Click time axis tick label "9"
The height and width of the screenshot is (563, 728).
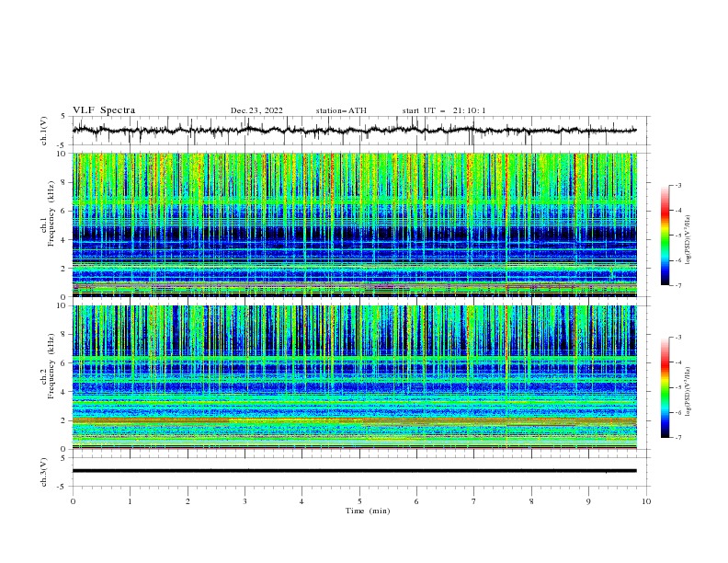tap(588, 501)
